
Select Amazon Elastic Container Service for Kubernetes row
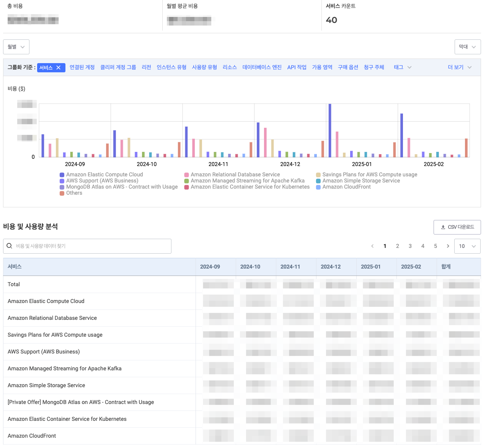[x=242, y=419]
